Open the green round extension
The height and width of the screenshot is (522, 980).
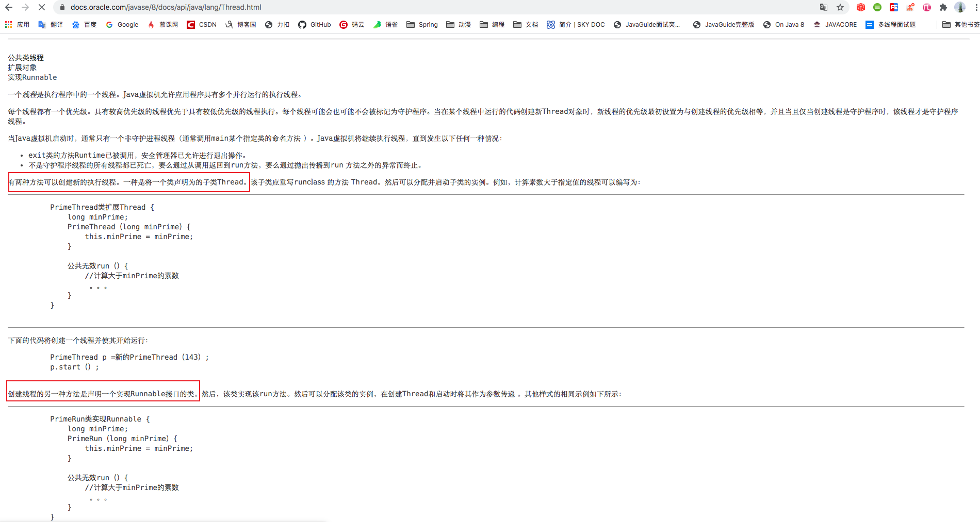(x=877, y=7)
